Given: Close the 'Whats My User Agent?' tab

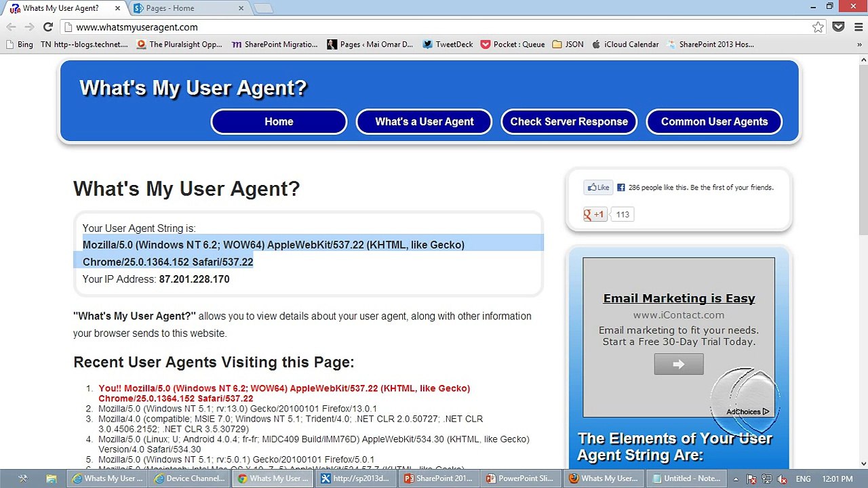Looking at the screenshot, I should [116, 8].
